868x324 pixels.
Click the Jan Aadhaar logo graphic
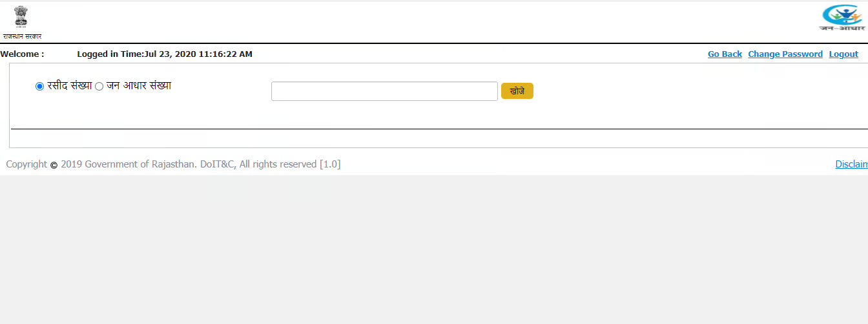pyautogui.click(x=842, y=14)
